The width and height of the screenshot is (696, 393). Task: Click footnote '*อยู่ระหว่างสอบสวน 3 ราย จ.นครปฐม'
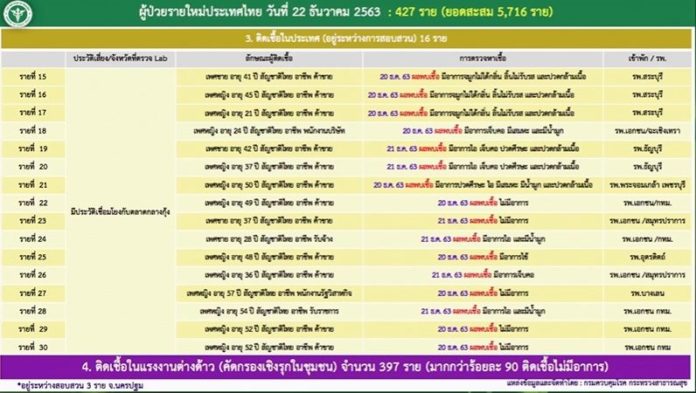[80, 385]
